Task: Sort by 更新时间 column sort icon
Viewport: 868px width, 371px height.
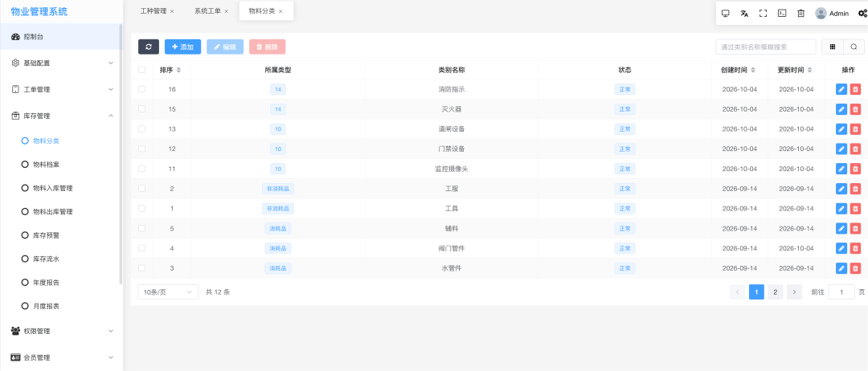Action: [x=809, y=70]
